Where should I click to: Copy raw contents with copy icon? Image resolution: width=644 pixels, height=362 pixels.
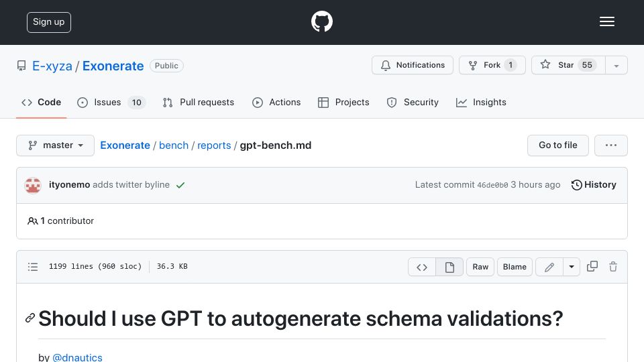(592, 266)
